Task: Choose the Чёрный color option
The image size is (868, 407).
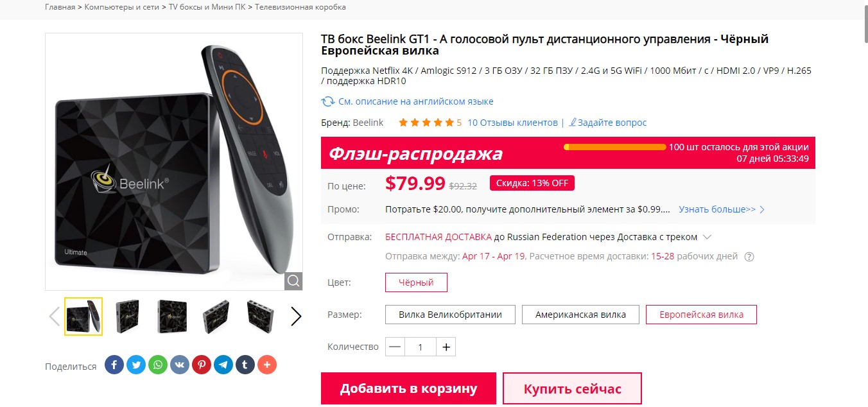Action: tap(416, 282)
